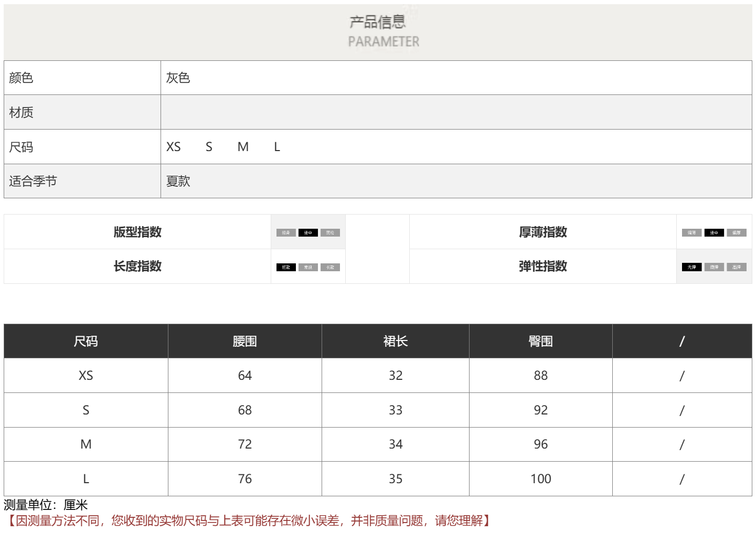
Task: Click the 腰围 column header
Action: tap(245, 341)
